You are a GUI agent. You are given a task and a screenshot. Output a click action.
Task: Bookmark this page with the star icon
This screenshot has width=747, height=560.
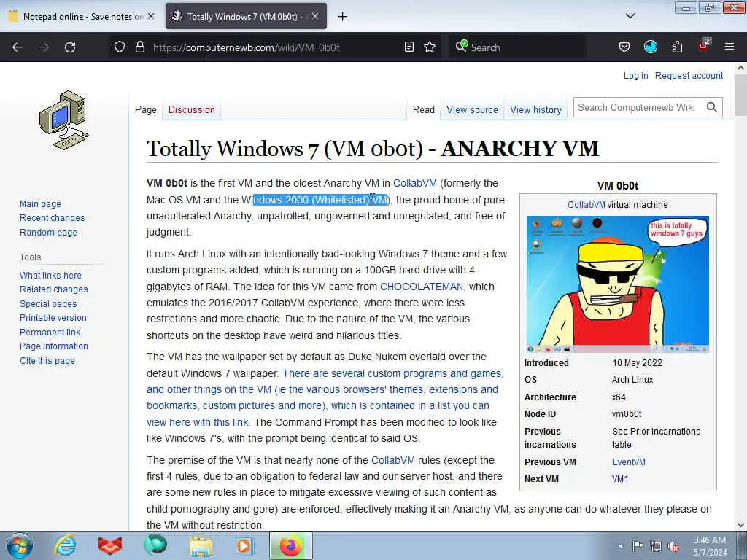pyautogui.click(x=430, y=47)
